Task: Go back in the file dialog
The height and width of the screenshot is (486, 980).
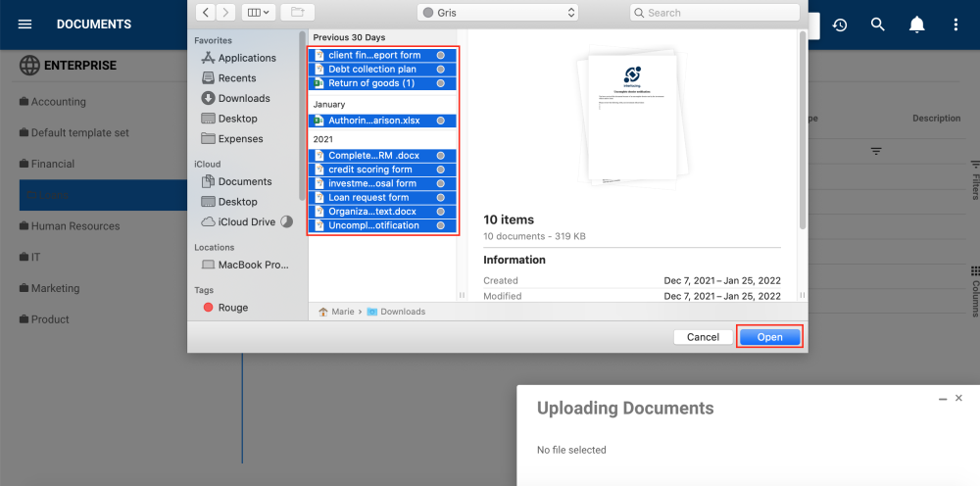Action: point(206,12)
